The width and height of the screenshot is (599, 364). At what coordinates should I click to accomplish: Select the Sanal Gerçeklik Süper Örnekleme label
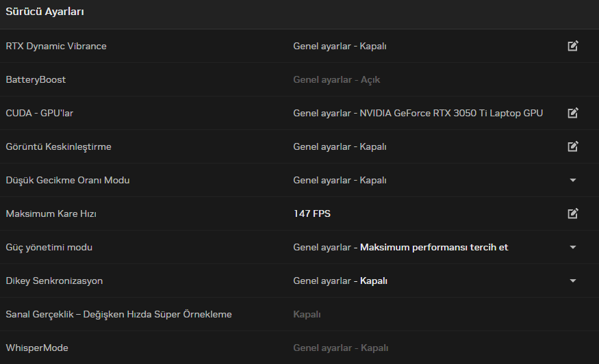click(x=118, y=314)
